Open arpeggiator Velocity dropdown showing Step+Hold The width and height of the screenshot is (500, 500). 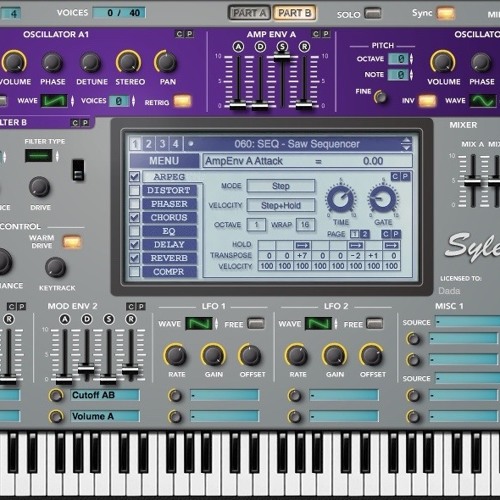tap(281, 205)
